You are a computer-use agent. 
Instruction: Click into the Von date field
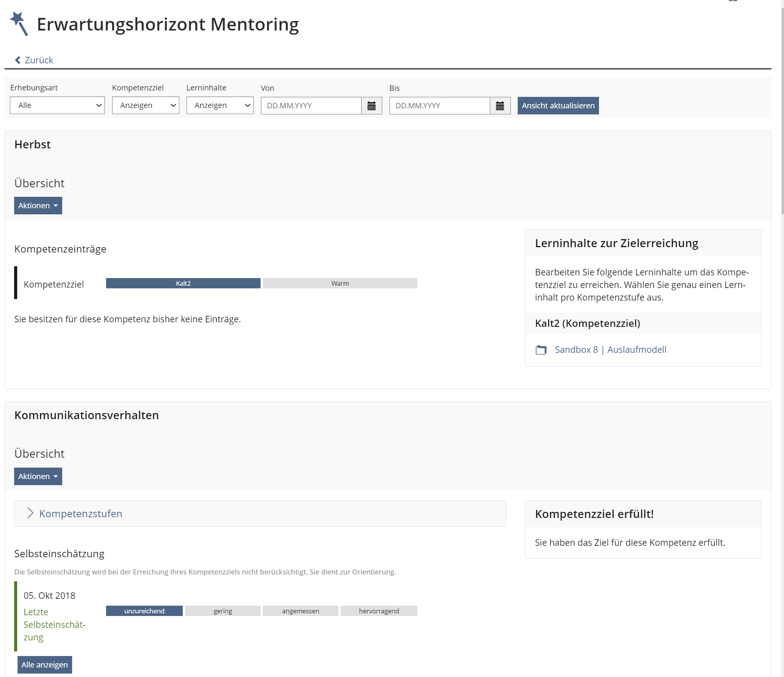coord(311,106)
